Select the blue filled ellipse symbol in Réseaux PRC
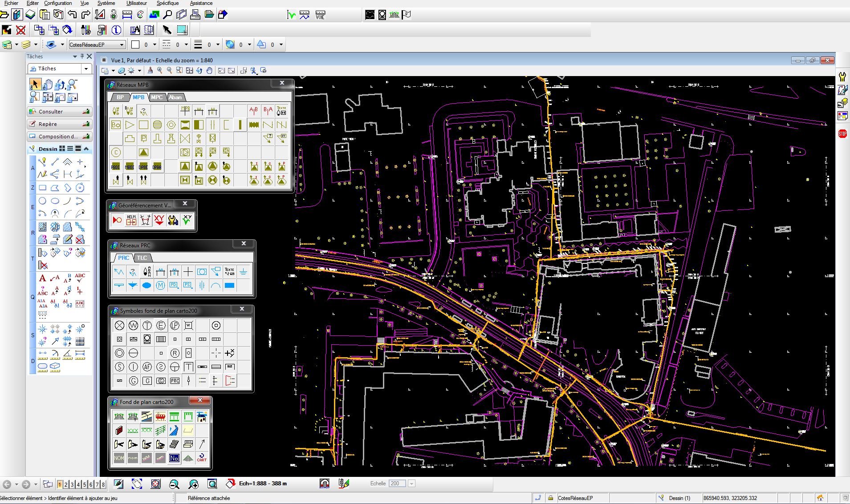Viewport: 850px width, 504px height. coord(146,286)
